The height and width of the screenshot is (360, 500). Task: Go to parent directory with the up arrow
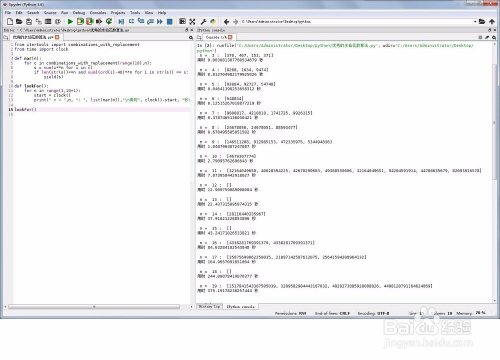tap(492, 22)
